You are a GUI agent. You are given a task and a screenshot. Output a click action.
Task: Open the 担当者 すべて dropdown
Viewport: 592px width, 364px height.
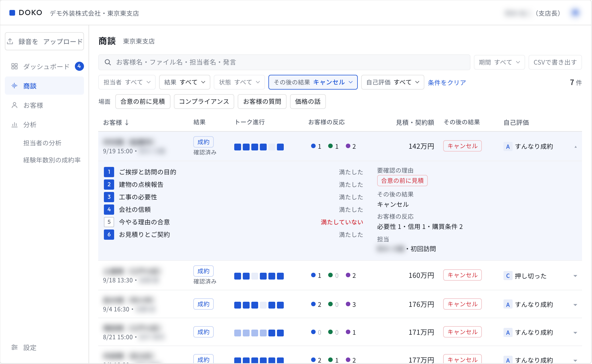click(x=127, y=82)
